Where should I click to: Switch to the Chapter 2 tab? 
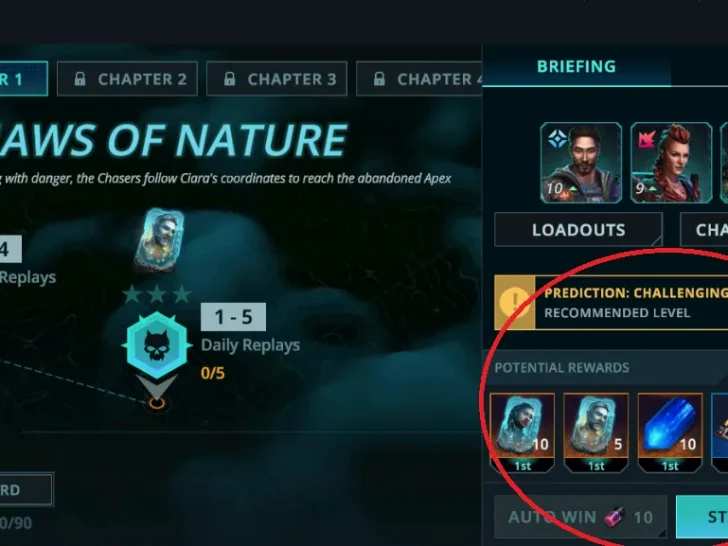pos(127,79)
